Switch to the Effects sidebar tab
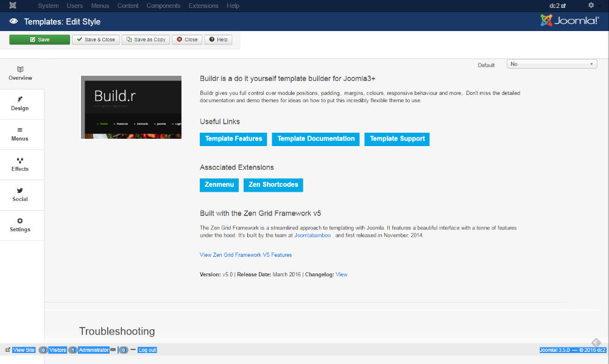The width and height of the screenshot is (609, 364). coord(20,164)
